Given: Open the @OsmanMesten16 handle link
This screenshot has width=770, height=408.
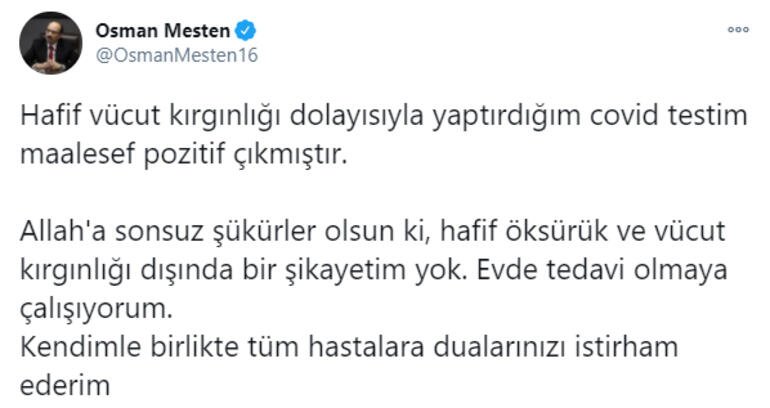Looking at the screenshot, I should tap(176, 55).
